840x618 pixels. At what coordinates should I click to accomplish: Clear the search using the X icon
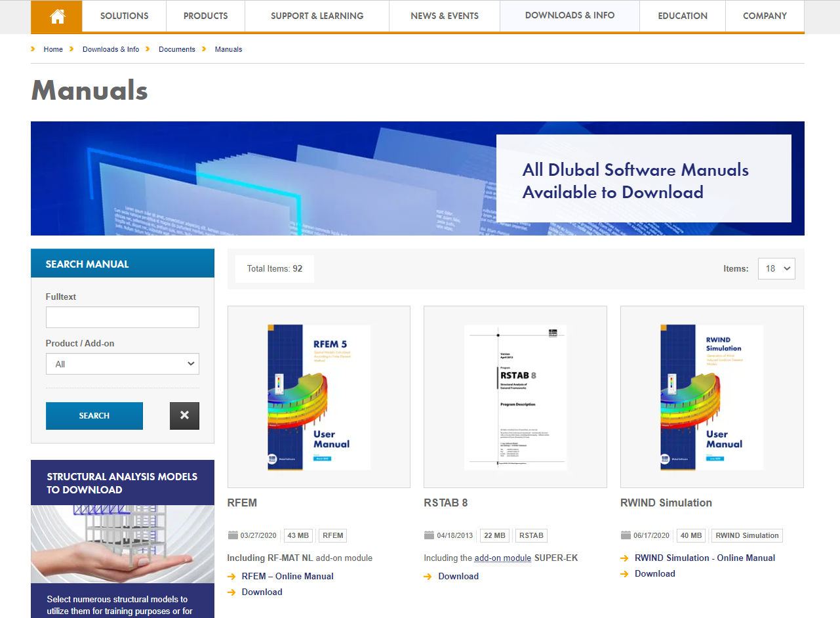tap(184, 415)
